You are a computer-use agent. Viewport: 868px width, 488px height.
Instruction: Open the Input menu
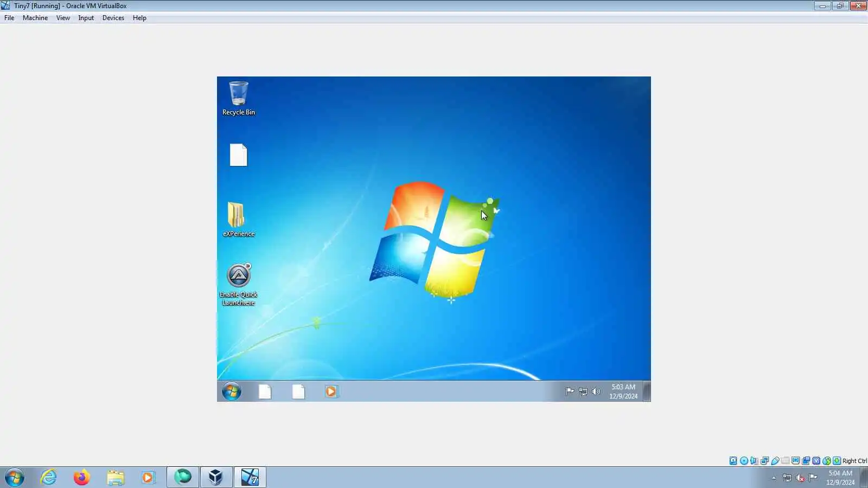tap(86, 18)
